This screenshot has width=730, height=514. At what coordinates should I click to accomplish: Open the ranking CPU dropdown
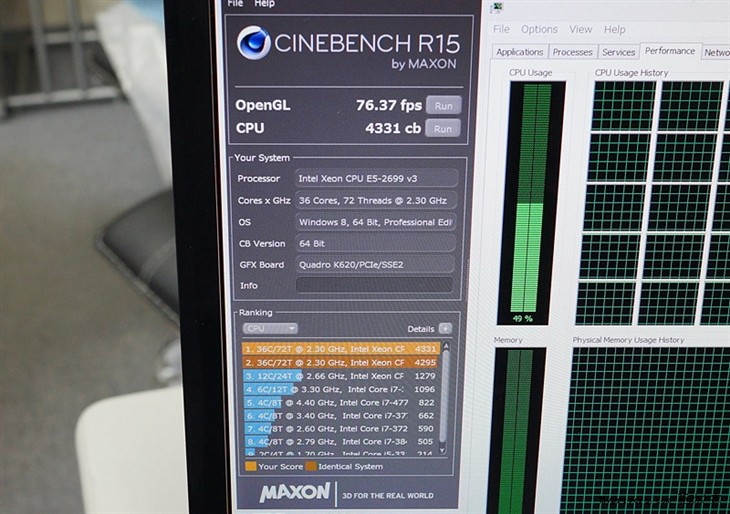point(270,328)
